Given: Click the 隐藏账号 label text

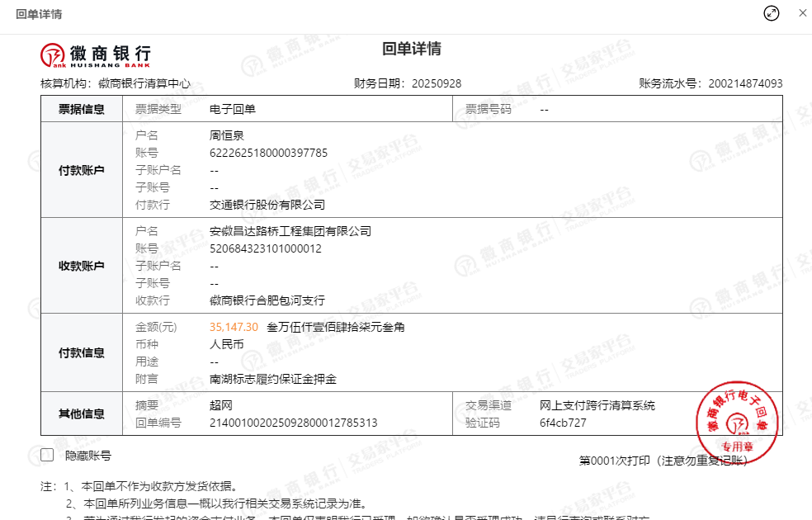Looking at the screenshot, I should [88, 456].
